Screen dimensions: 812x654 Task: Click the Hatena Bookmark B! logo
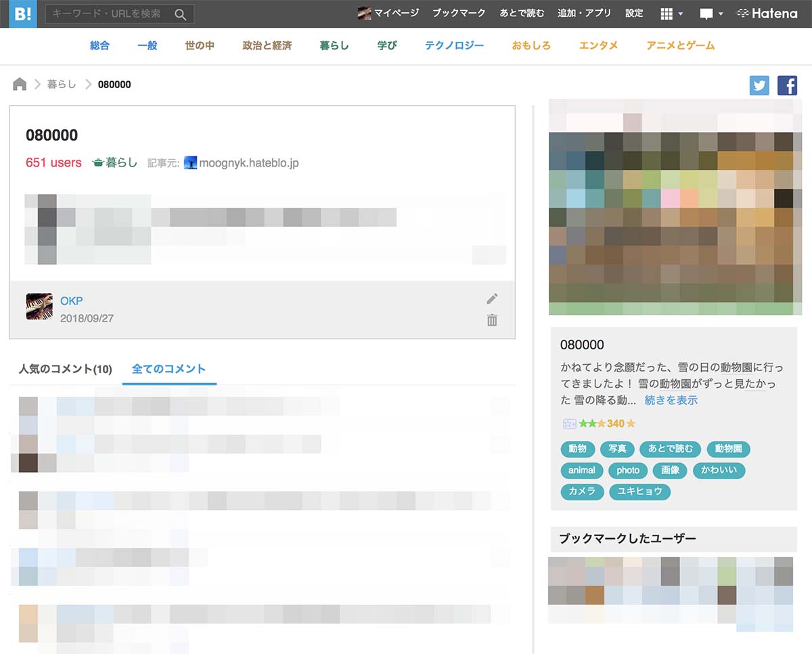click(23, 14)
